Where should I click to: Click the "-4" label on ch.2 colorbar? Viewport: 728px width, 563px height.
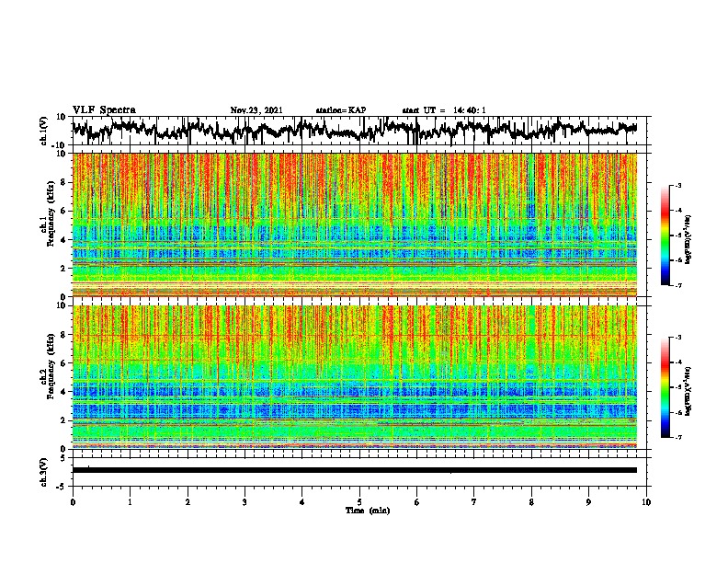(678, 362)
